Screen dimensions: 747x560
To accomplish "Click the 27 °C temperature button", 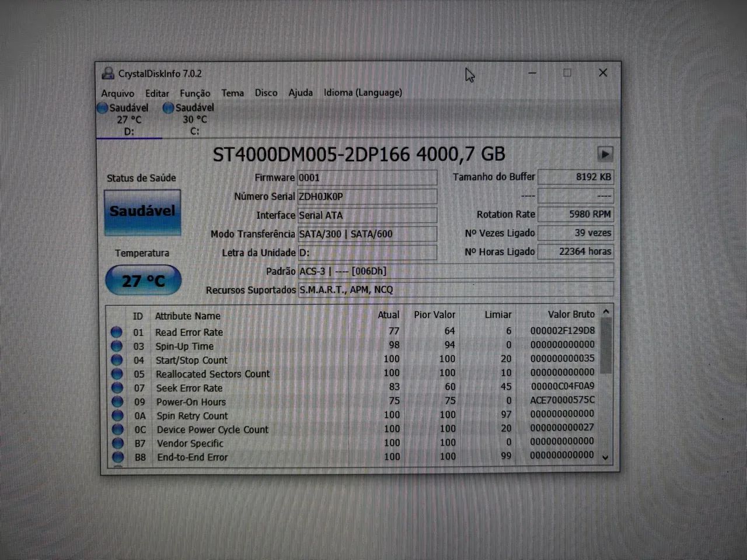I will [144, 281].
